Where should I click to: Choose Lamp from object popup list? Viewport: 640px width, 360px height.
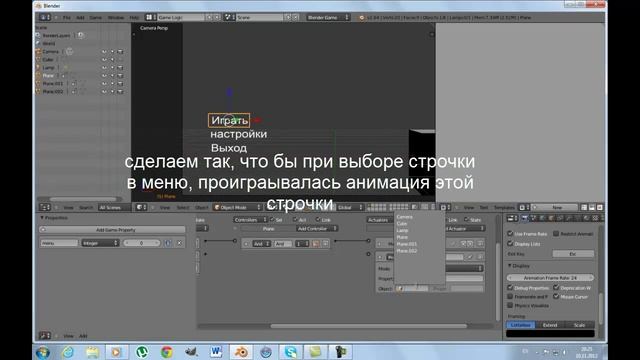coord(402,230)
